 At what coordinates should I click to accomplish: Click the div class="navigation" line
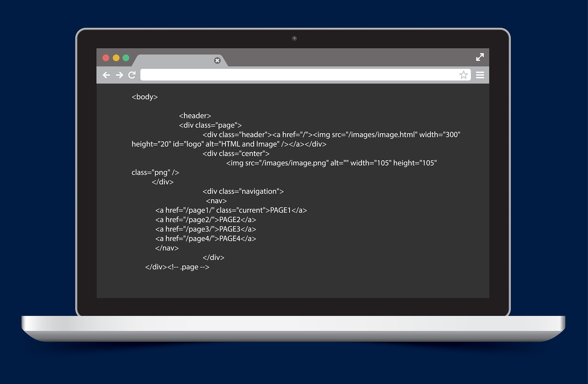243,191
